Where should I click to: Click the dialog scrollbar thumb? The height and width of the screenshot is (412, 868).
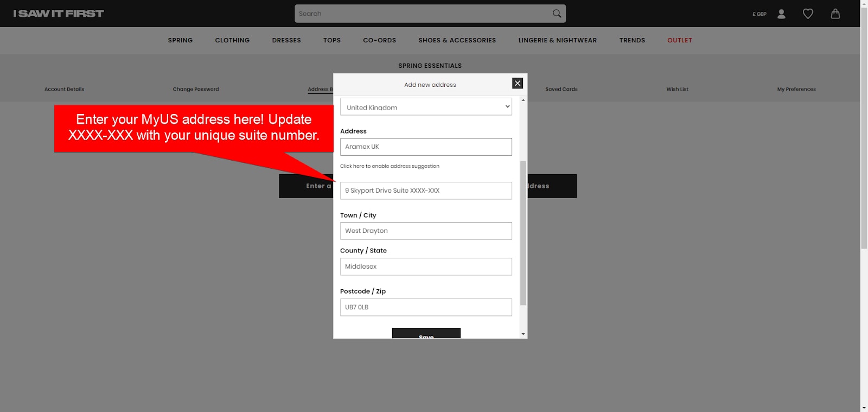click(x=523, y=233)
